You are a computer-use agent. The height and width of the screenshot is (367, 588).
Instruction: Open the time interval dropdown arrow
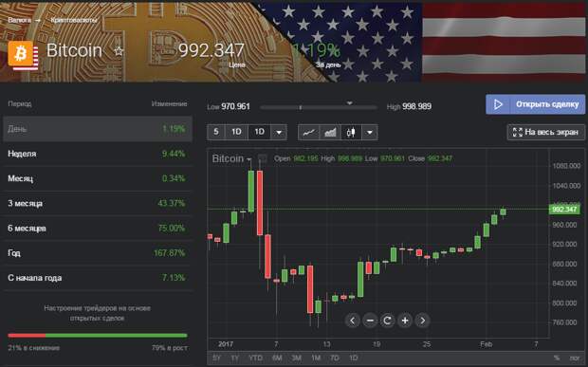[x=279, y=132]
